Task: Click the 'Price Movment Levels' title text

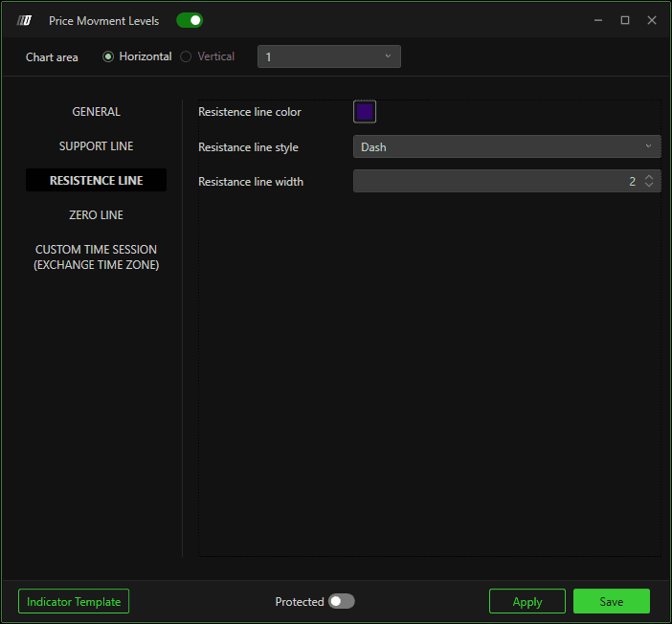Action: [103, 20]
